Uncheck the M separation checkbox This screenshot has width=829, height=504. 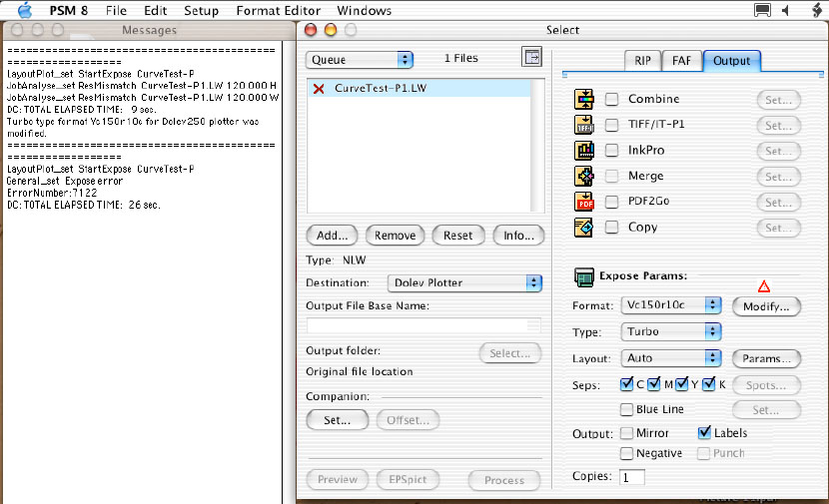pos(654,384)
